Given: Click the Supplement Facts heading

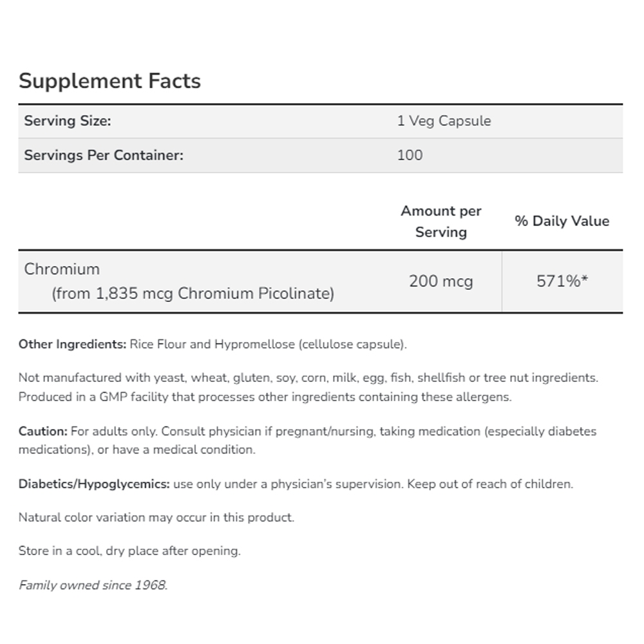Looking at the screenshot, I should click(109, 81).
